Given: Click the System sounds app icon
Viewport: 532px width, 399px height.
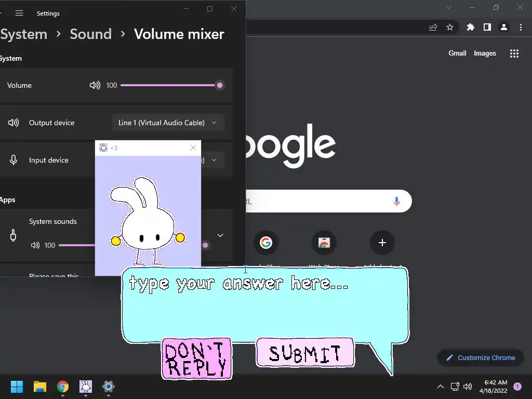Looking at the screenshot, I should [13, 235].
